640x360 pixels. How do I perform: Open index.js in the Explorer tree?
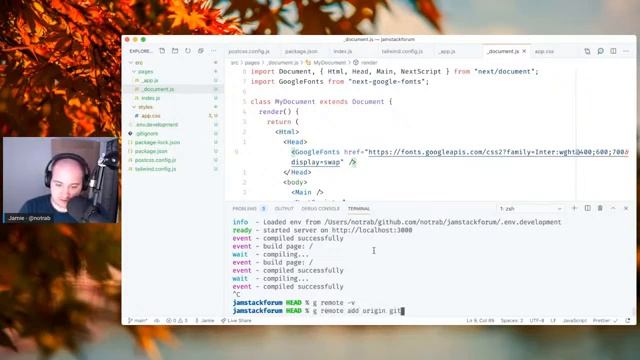pos(151,98)
